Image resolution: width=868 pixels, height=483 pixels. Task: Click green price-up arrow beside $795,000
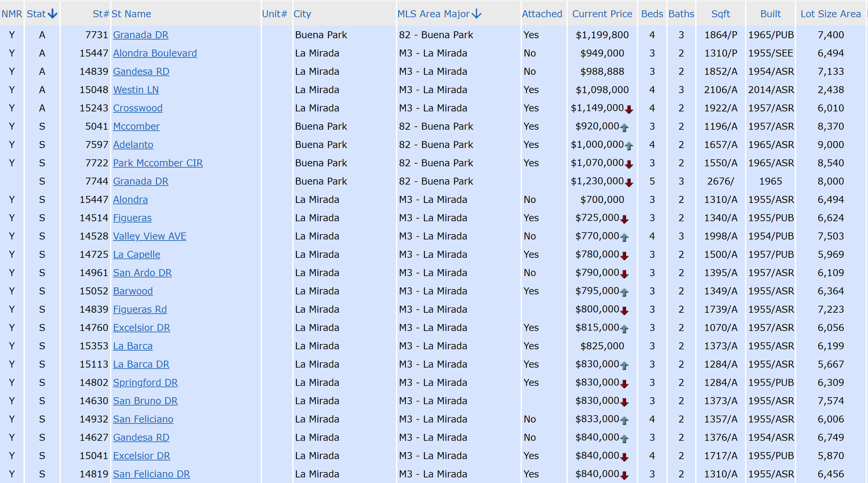(624, 293)
